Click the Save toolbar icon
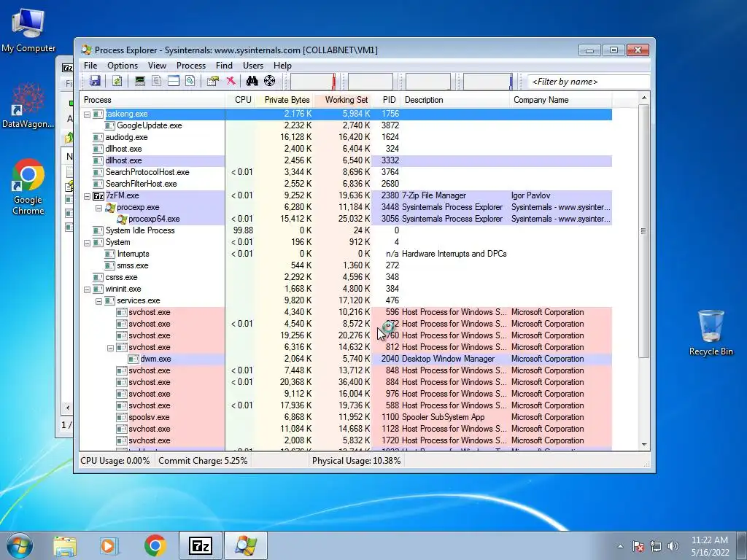Screen dimensions: 747x560 (x=95, y=81)
